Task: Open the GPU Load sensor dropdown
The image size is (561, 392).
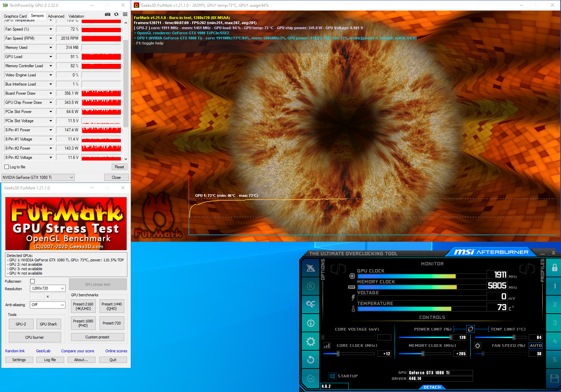Action: tap(51, 57)
